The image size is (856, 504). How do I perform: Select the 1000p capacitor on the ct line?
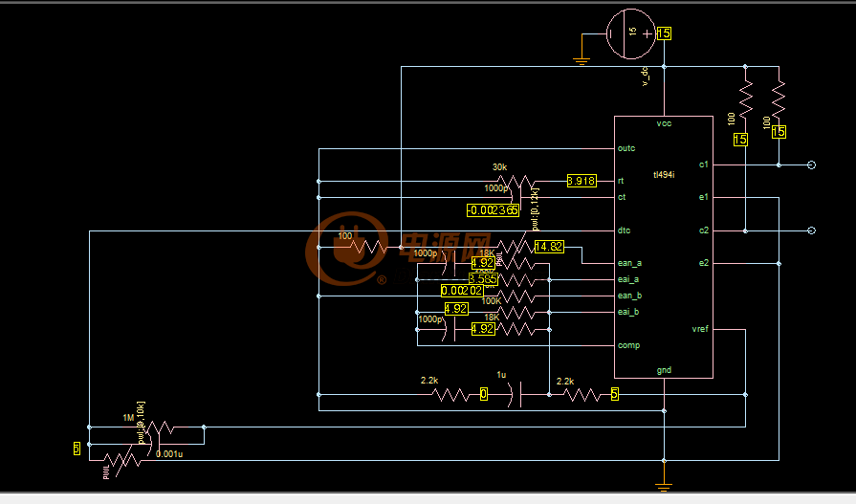point(516,198)
